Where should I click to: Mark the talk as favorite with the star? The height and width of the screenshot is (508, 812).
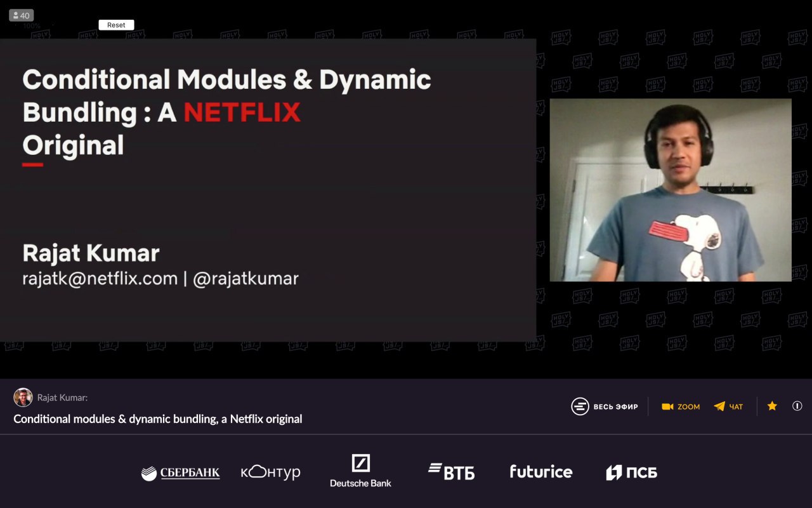772,406
